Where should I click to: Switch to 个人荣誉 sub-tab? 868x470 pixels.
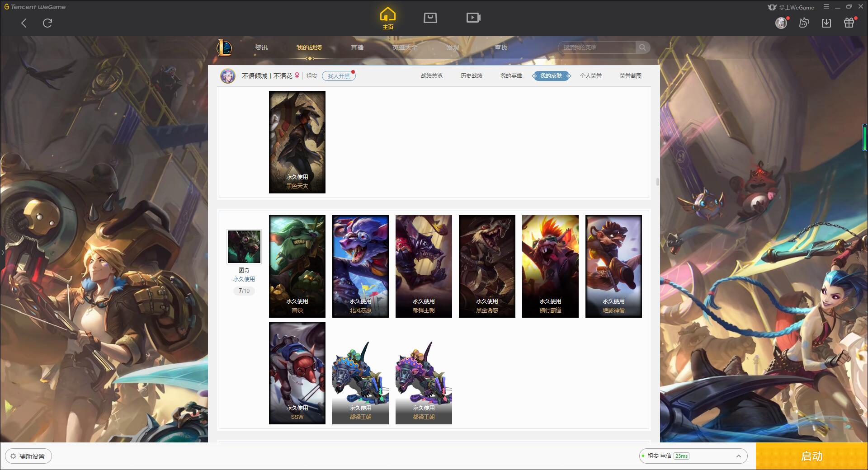(591, 76)
